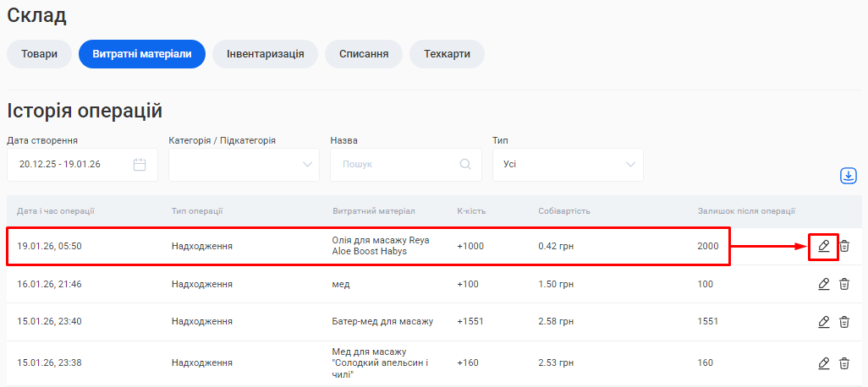Delete the Олія для масажу Reya operation
Viewport: 868px width, 387px height.
pos(843,246)
